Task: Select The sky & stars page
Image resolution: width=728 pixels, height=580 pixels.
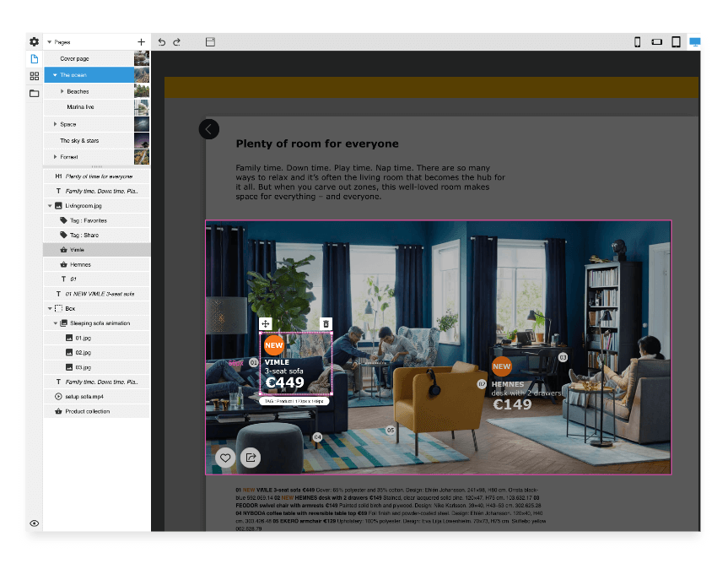Action: (x=89, y=140)
